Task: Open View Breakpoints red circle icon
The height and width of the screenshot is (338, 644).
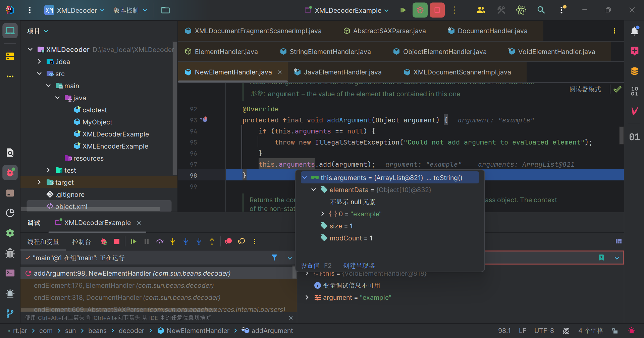Action: point(228,241)
